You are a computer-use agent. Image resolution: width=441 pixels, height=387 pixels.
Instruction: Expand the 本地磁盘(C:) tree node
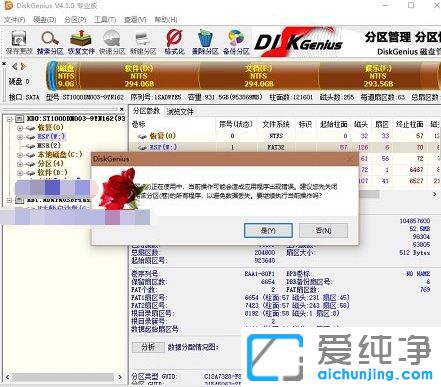pos(20,155)
